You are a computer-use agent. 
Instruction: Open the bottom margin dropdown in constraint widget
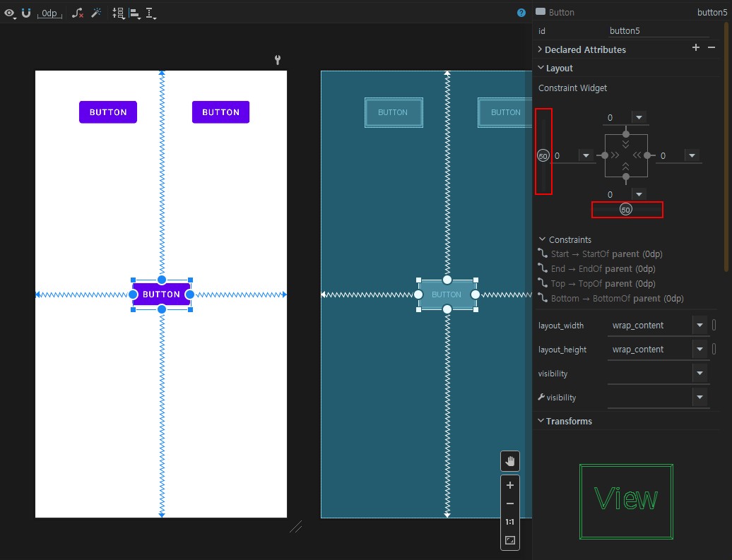point(639,195)
